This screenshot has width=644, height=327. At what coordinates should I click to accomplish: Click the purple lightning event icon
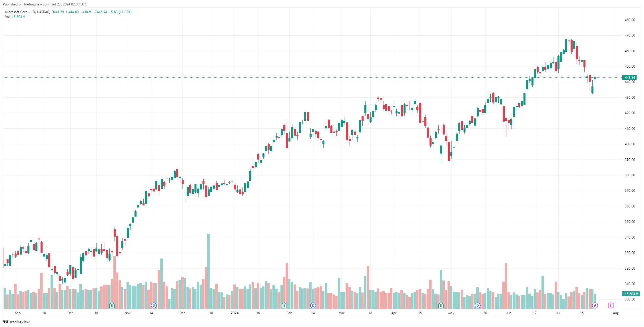[595, 305]
